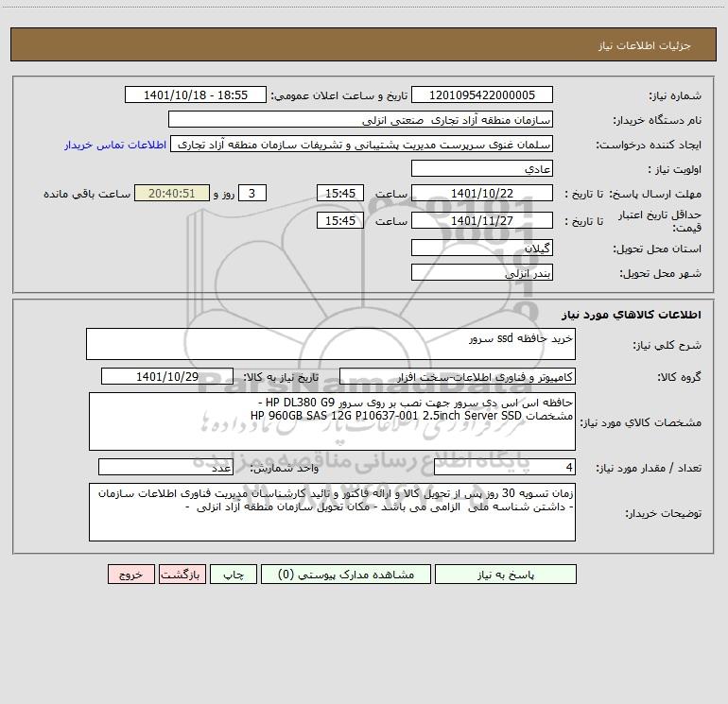Open 'مشاهده مدارک پیوستی (0)' attachments button
The image size is (728, 704).
click(x=346, y=575)
